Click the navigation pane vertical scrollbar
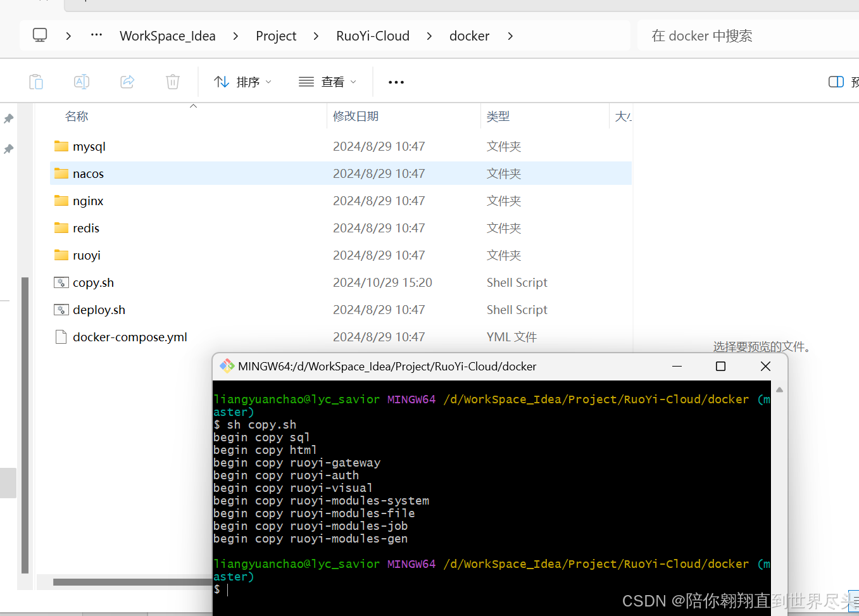This screenshot has height=616, width=859. 25,425
